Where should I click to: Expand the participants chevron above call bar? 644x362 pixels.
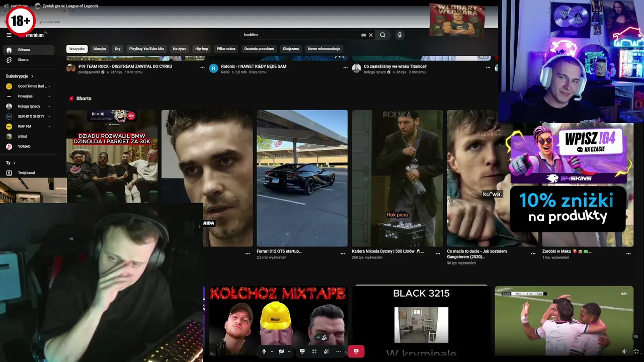click(x=317, y=337)
